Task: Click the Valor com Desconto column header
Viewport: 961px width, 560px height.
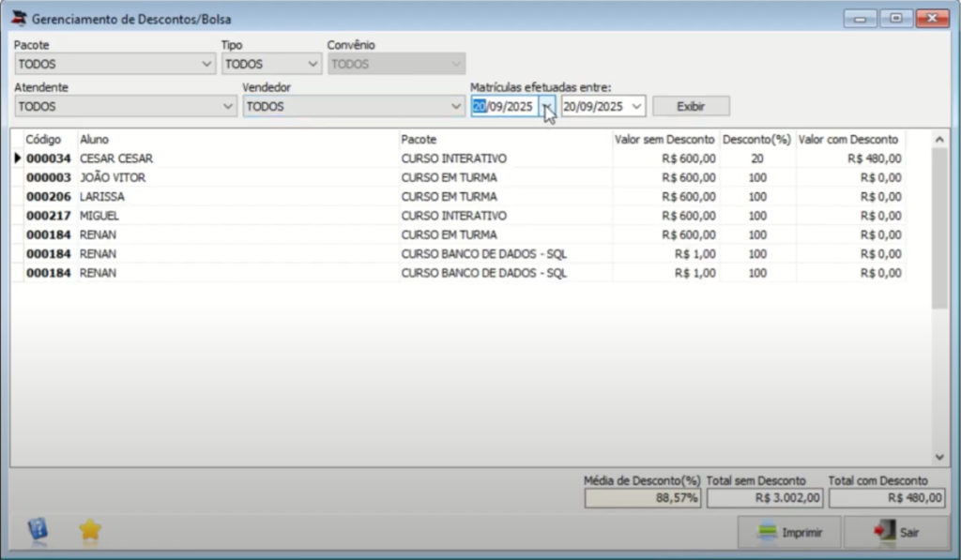Action: pos(848,140)
